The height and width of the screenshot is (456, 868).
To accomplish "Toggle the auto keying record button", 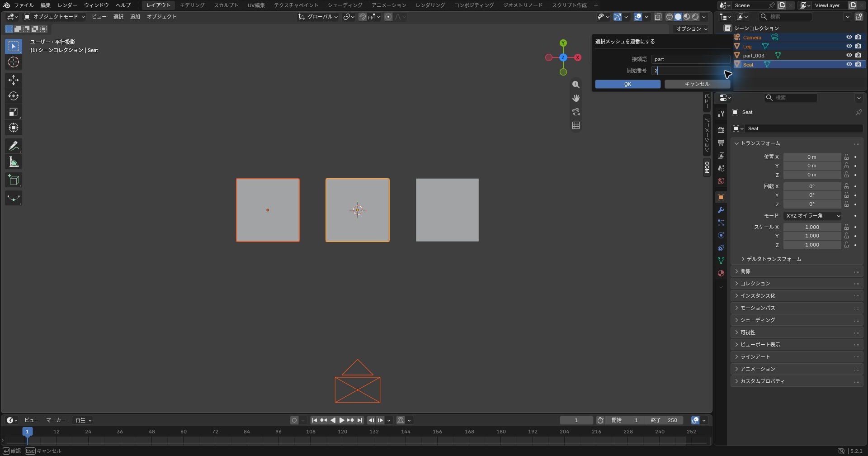I will (x=294, y=420).
